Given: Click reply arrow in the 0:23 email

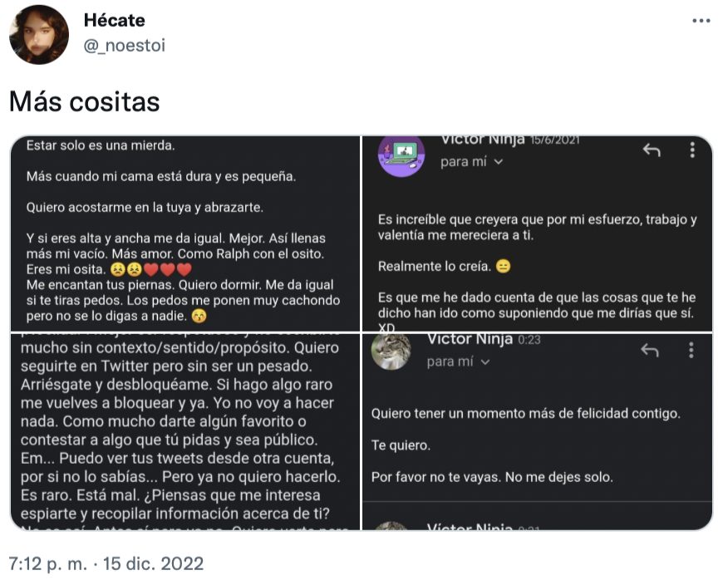Looking at the screenshot, I should (650, 351).
